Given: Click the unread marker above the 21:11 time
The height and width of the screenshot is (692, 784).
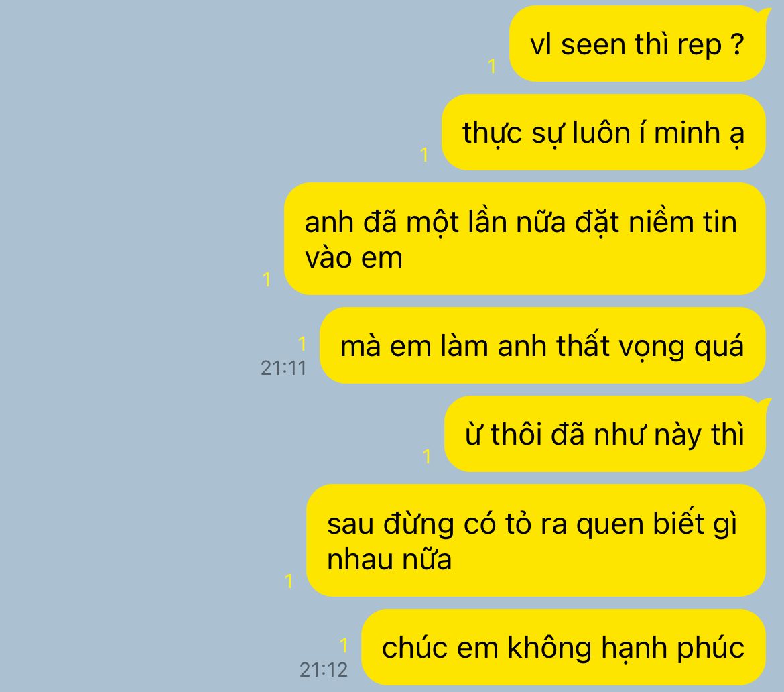Looking at the screenshot, I should coord(302,344).
